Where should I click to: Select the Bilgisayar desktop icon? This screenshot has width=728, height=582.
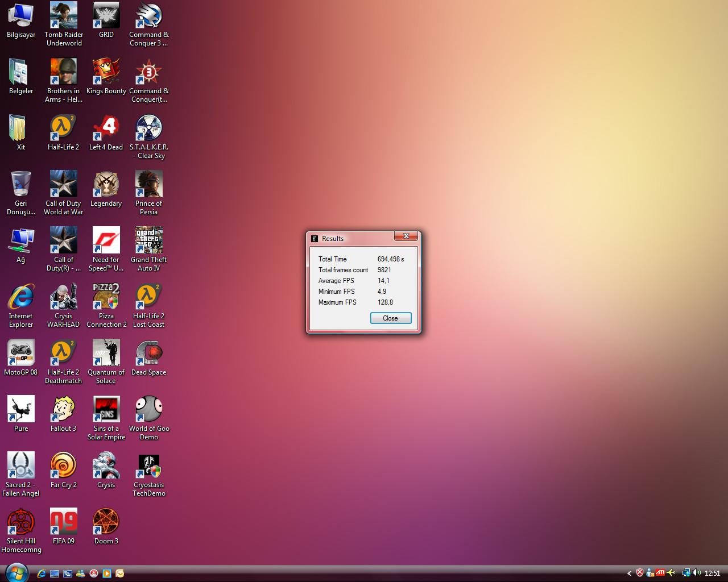[21, 21]
